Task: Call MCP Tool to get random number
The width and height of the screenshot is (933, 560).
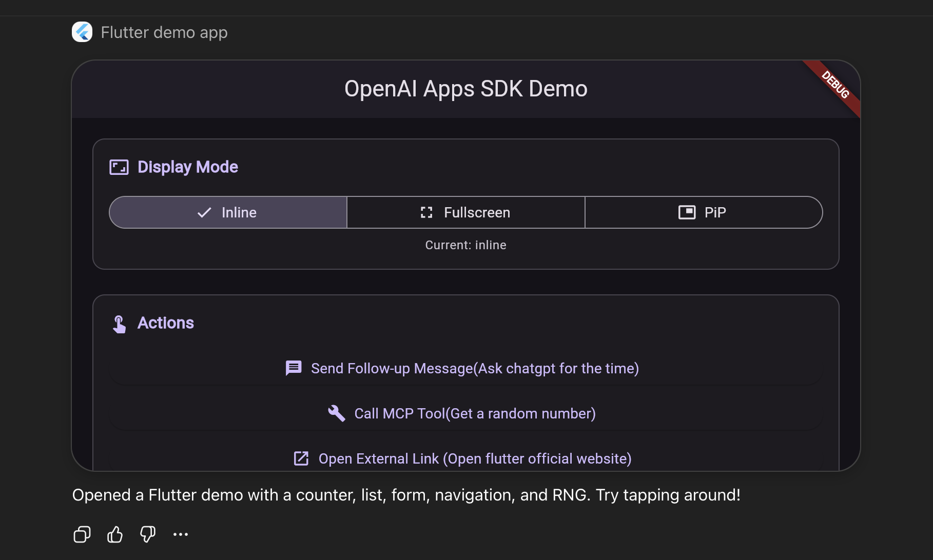Action: coord(466,413)
